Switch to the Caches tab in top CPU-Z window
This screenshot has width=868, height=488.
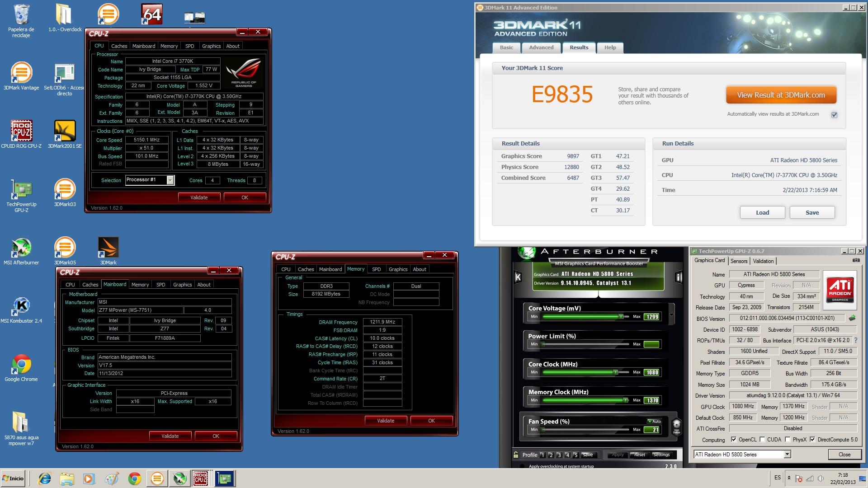(119, 46)
